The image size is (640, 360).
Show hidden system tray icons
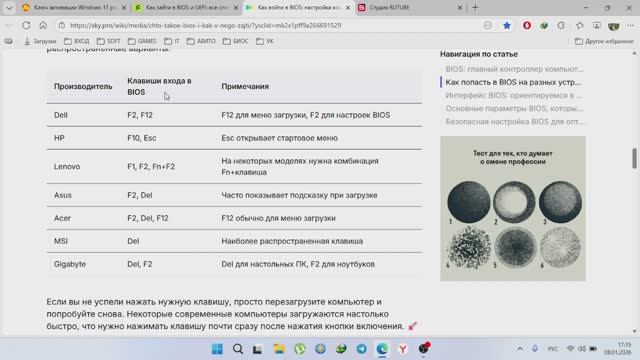520,349
